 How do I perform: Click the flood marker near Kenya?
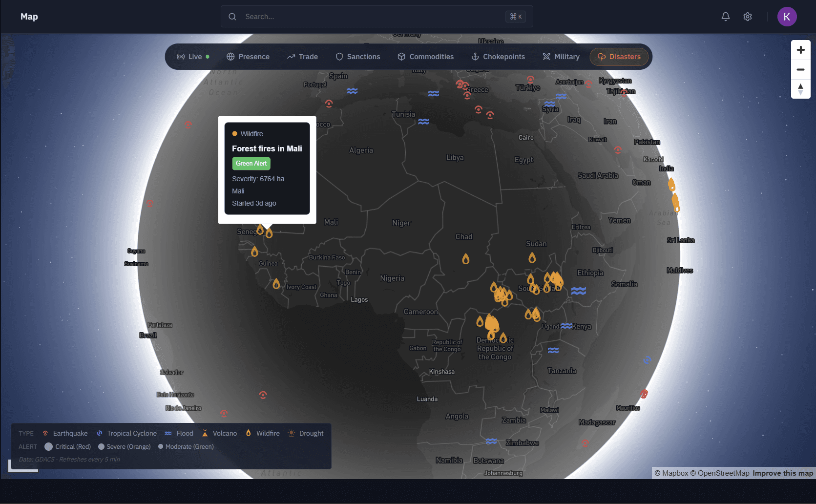tap(566, 326)
